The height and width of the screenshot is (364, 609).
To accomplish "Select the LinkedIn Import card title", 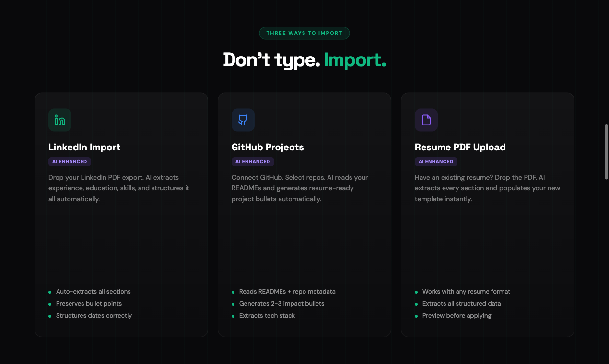I will [84, 147].
